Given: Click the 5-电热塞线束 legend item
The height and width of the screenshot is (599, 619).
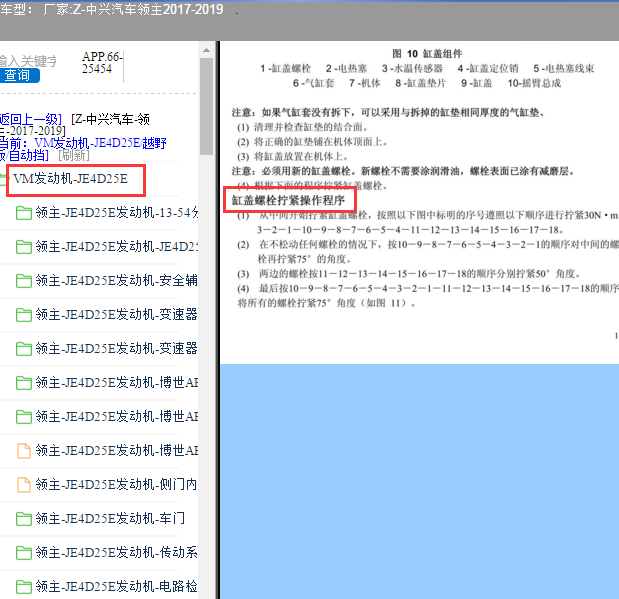Looking at the screenshot, I should [x=564, y=69].
